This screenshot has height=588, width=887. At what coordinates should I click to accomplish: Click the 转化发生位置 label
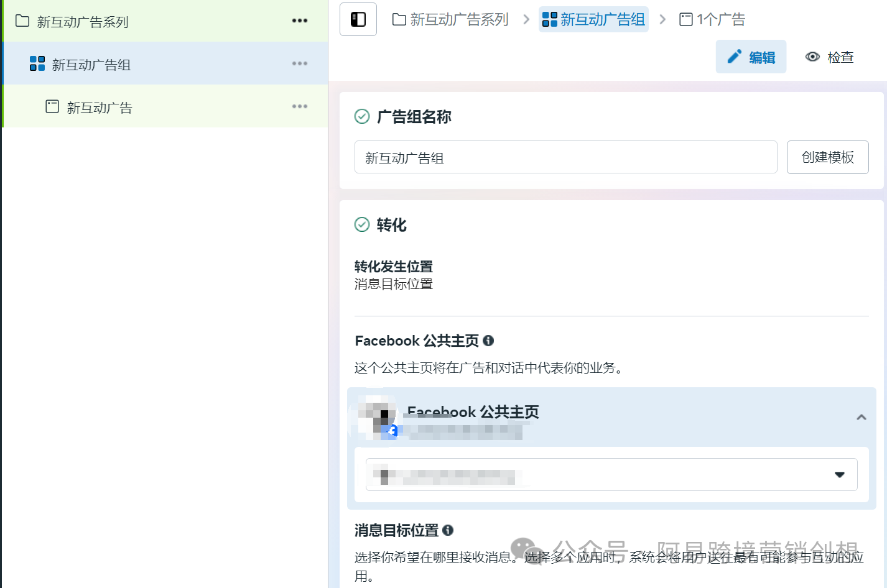coord(394,267)
